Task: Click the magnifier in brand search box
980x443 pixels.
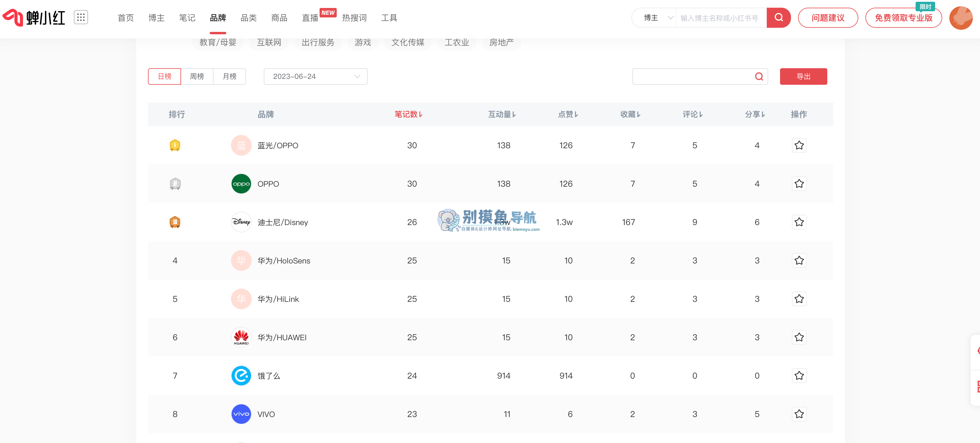Action: pos(758,76)
